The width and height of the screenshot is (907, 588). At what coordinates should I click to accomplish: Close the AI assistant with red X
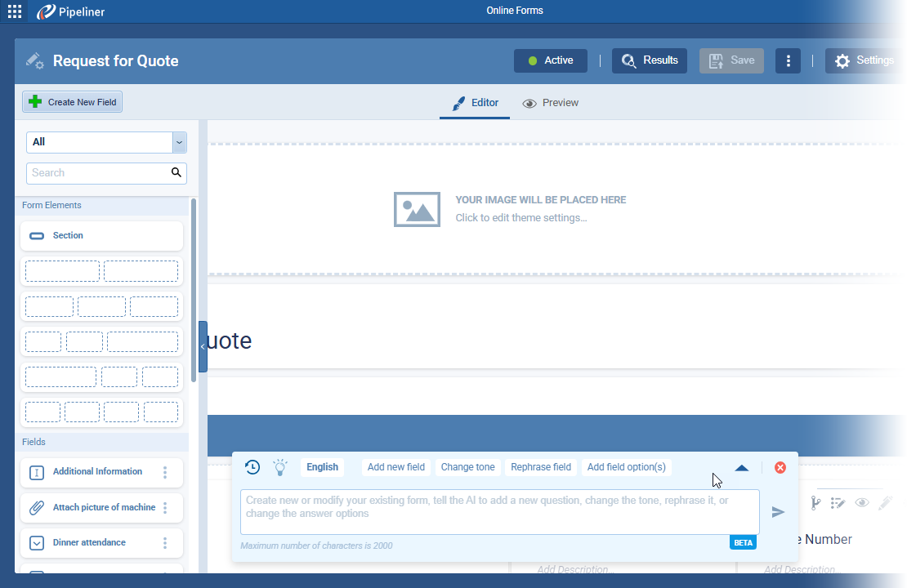(x=780, y=467)
